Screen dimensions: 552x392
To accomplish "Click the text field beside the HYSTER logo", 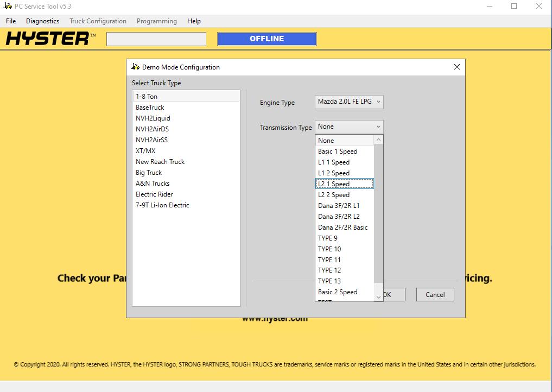I will tap(156, 39).
